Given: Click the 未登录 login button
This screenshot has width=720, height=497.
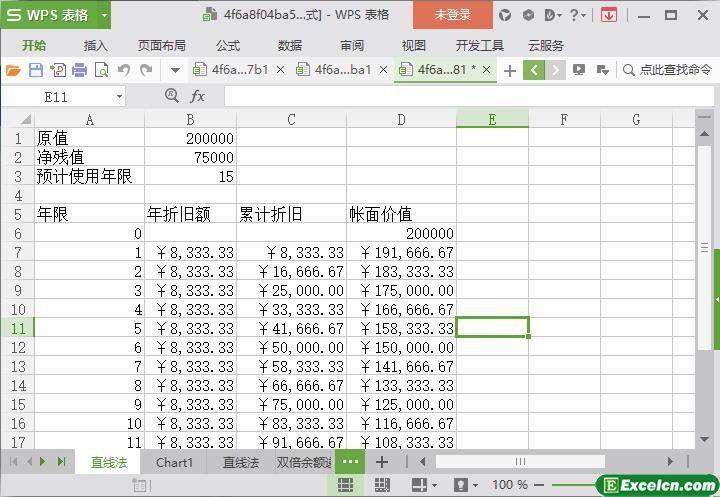Looking at the screenshot, I should pos(453,15).
